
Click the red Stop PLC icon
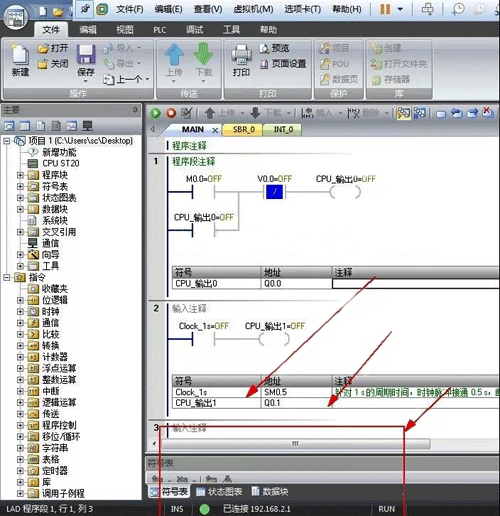click(171, 113)
